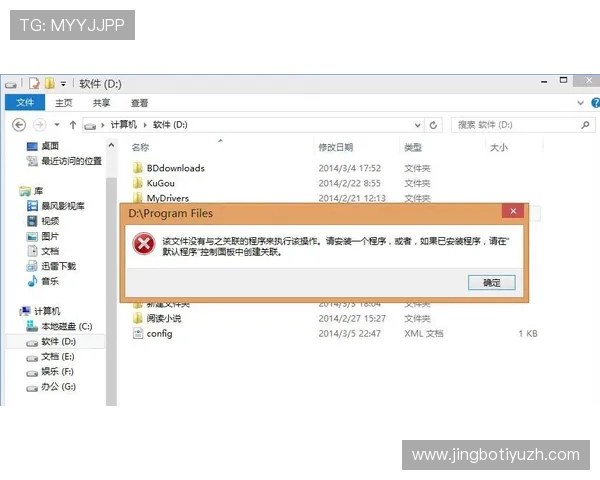
Task: Click the properties icon in quick access toolbar
Action: 34,83
